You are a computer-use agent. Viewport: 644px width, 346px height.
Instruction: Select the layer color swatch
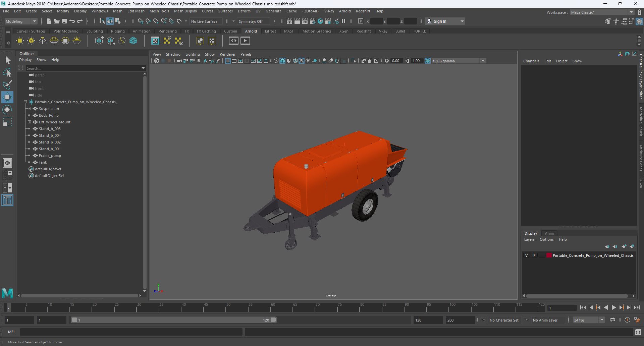(549, 255)
